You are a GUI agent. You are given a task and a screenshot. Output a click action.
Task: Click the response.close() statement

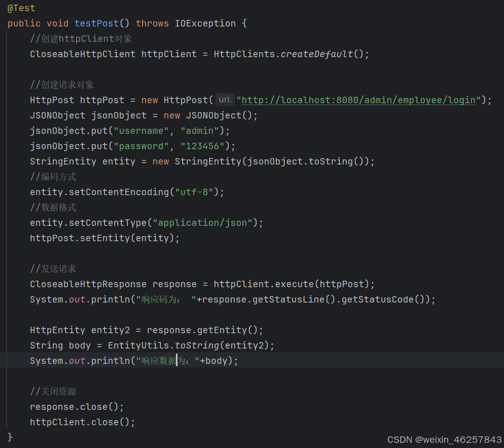(76, 406)
